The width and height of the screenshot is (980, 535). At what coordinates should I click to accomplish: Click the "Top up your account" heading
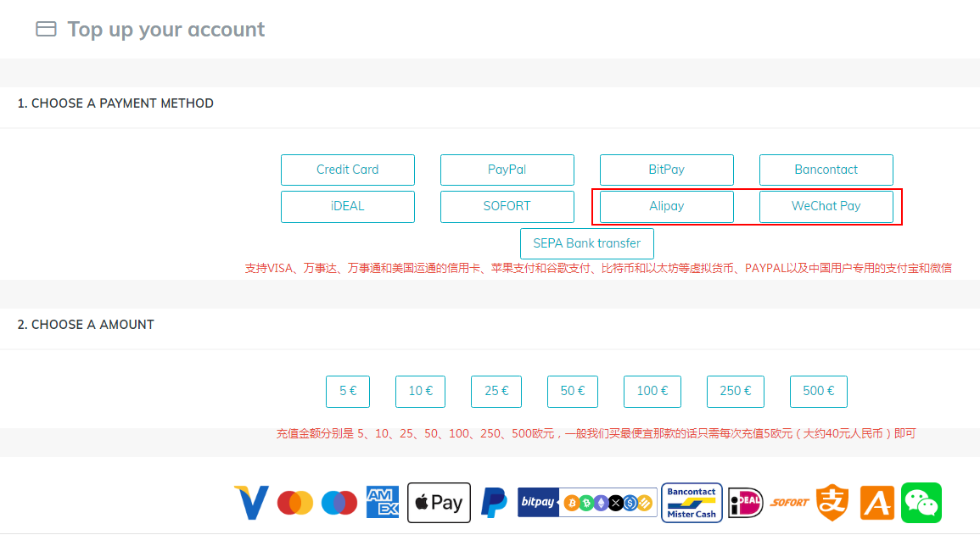[x=166, y=30]
